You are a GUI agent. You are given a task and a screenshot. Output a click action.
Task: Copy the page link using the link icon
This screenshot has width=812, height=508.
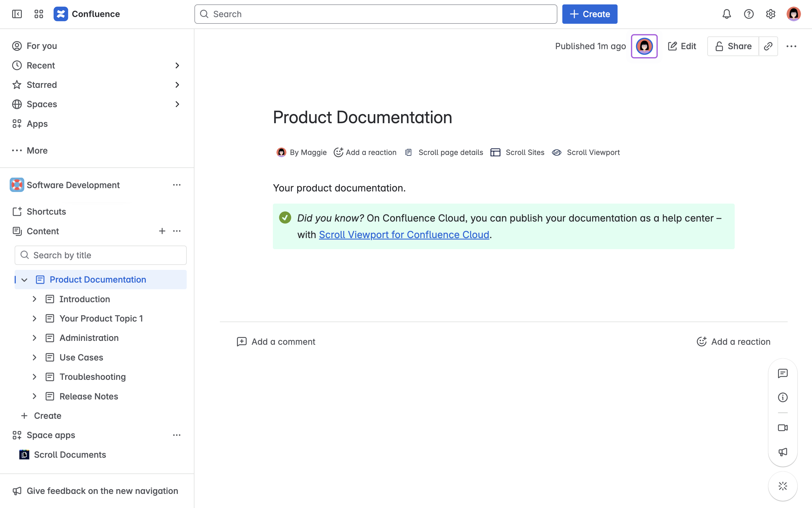click(769, 46)
